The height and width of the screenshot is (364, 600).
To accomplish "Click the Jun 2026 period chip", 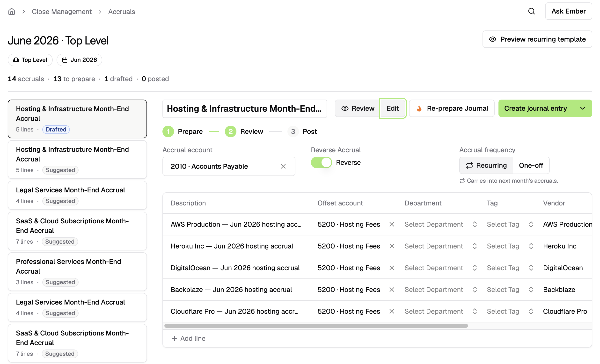I will click(x=79, y=60).
